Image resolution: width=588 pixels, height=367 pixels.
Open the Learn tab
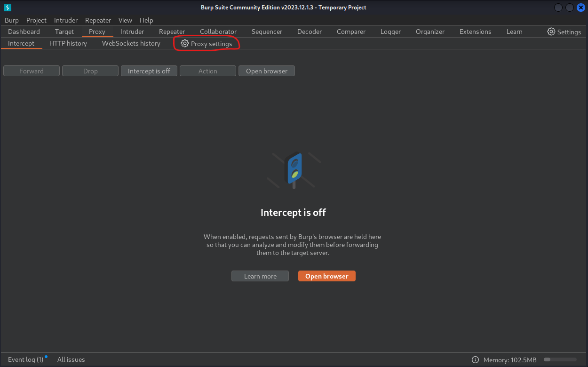click(x=514, y=32)
